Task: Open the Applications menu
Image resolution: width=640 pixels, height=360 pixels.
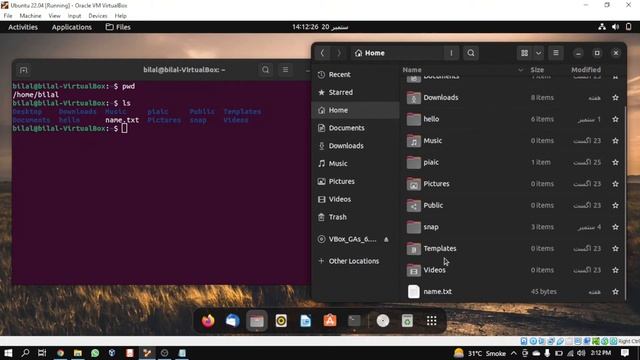Action: 72,27
